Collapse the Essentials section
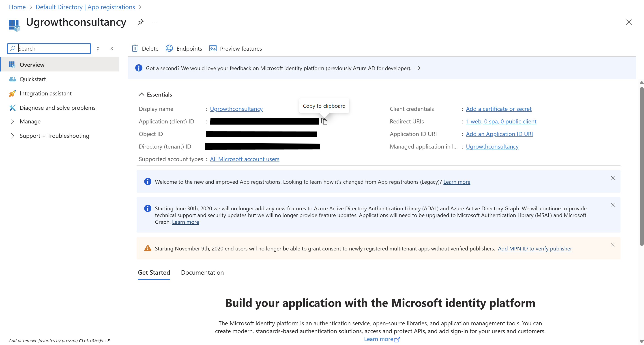This screenshot has width=644, height=345. [x=142, y=94]
